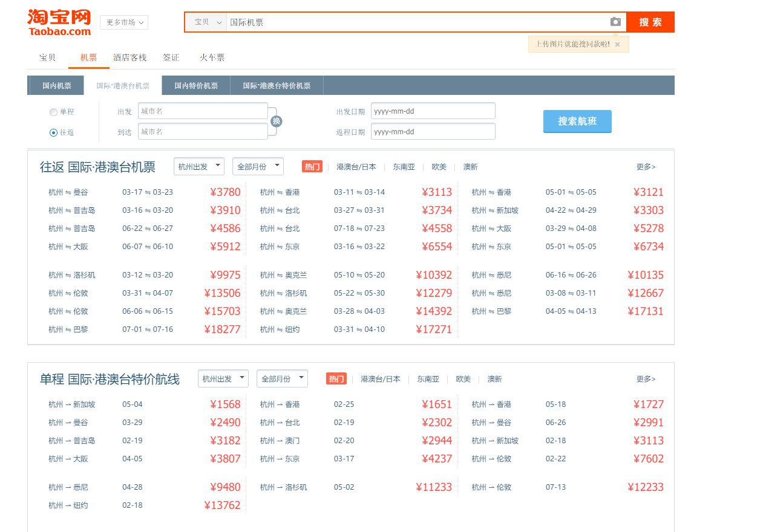
Task: Click the 搜索航班 button
Action: (x=577, y=121)
